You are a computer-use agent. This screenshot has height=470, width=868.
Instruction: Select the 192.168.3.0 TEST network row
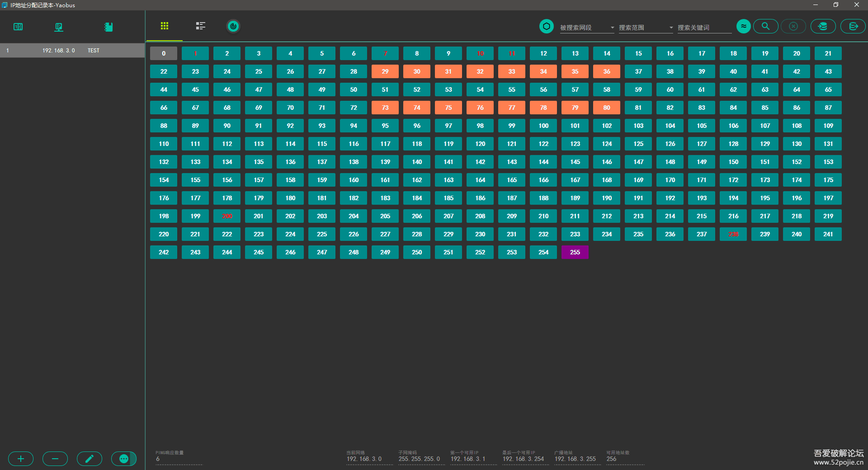pyautogui.click(x=72, y=51)
